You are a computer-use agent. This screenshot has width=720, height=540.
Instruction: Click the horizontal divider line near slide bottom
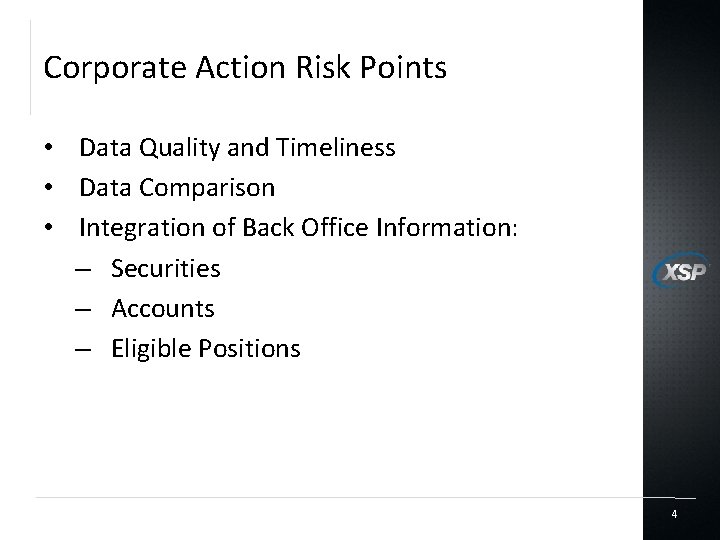click(x=340, y=497)
